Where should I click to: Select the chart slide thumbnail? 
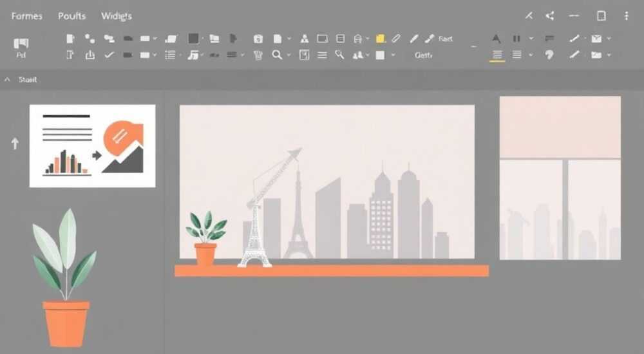click(92, 146)
